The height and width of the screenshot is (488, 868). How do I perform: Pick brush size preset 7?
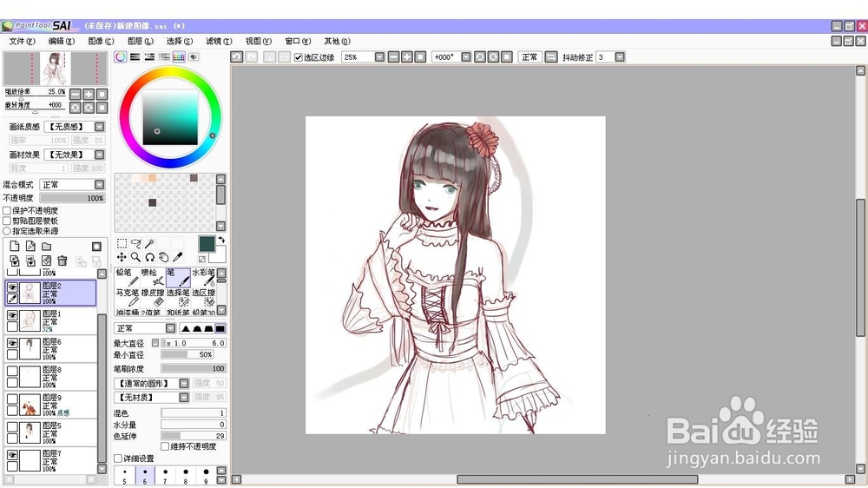[x=165, y=475]
